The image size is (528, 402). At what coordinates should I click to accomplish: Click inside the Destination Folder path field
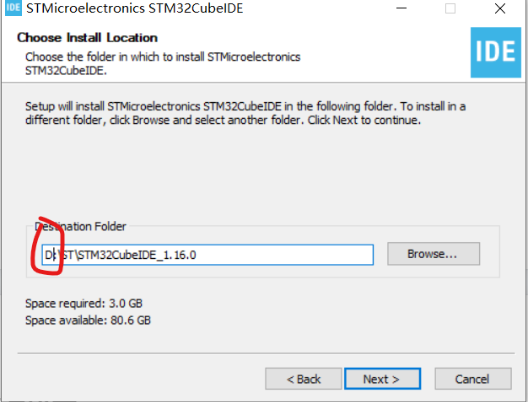[x=208, y=255]
